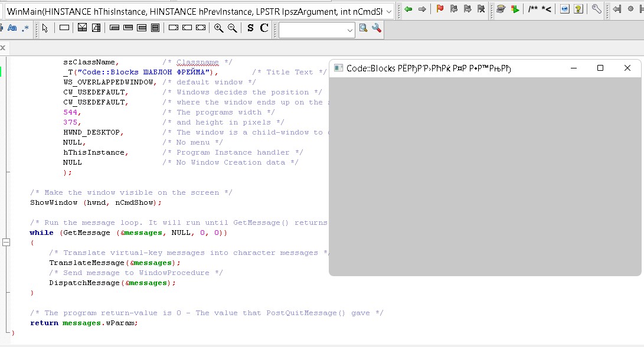Click the gray jump forward arrow
This screenshot has height=347, width=644.
click(x=422, y=9)
